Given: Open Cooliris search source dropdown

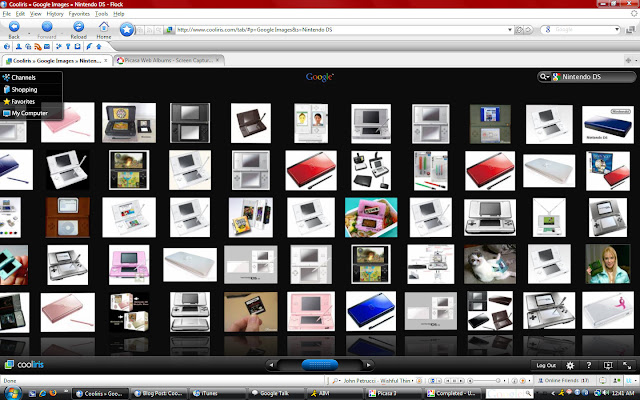Looking at the screenshot, I should (x=544, y=77).
